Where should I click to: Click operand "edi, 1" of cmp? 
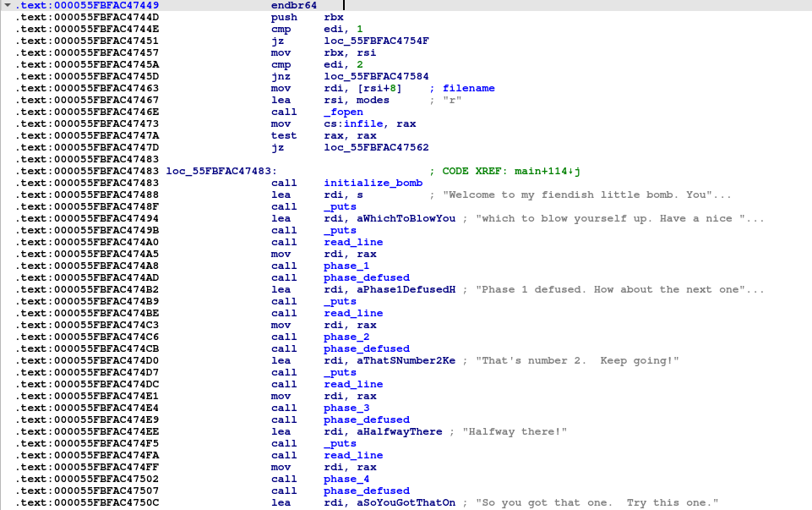pos(343,29)
